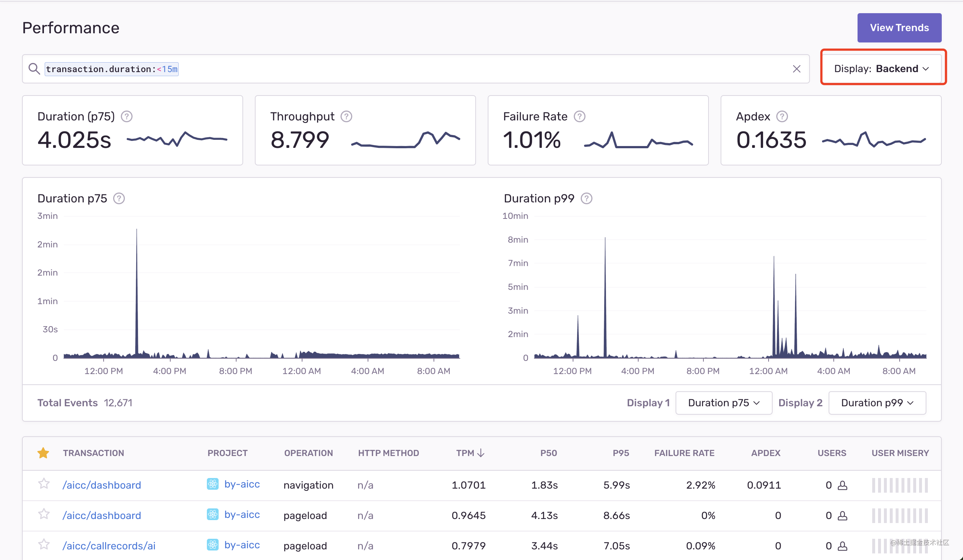The width and height of the screenshot is (963, 560).
Task: Click users icon in callrecords row
Action: pos(842,546)
